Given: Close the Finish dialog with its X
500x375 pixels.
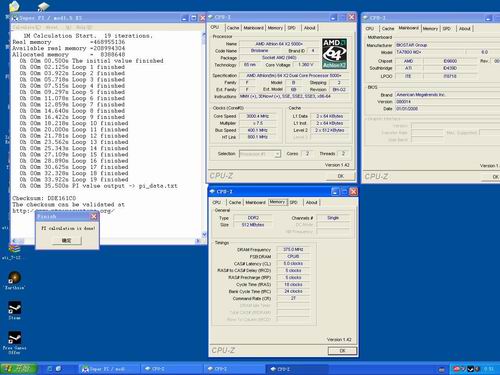Looking at the screenshot, I should click(x=94, y=216).
